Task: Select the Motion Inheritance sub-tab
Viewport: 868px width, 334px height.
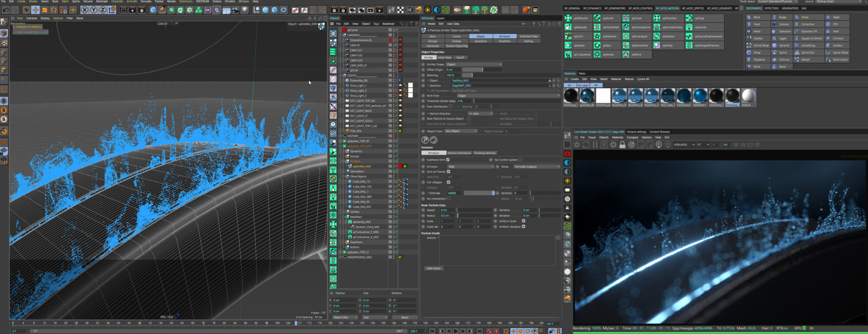Action: [459, 153]
